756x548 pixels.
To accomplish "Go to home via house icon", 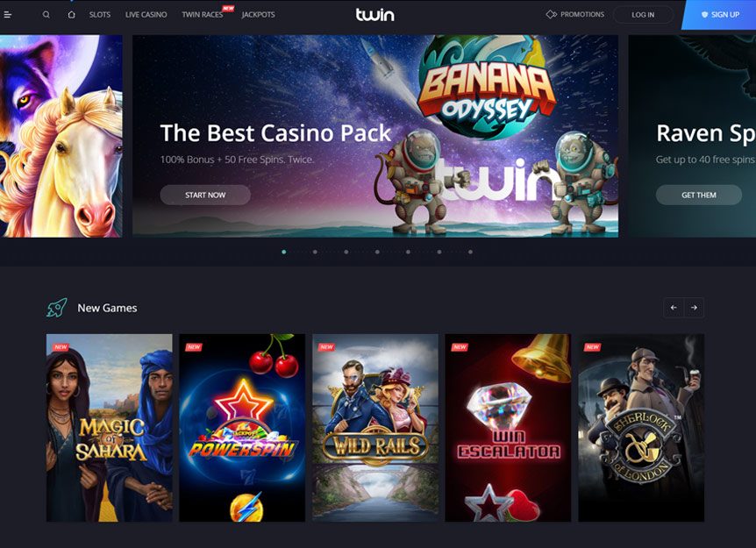I will tap(71, 15).
